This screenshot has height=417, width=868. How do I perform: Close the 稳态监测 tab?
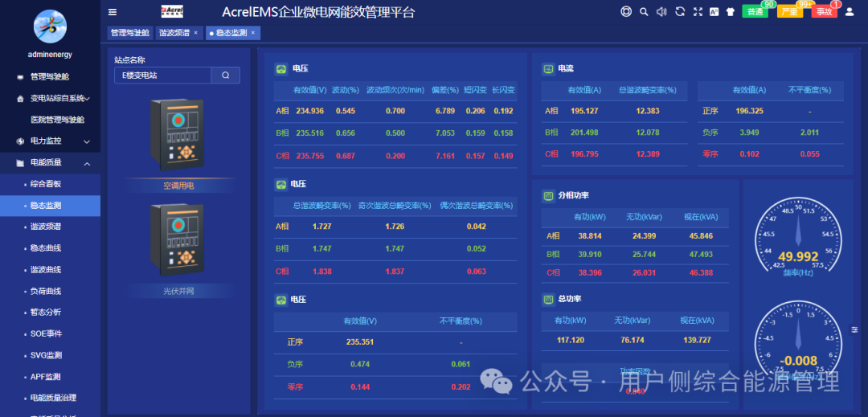tap(253, 33)
